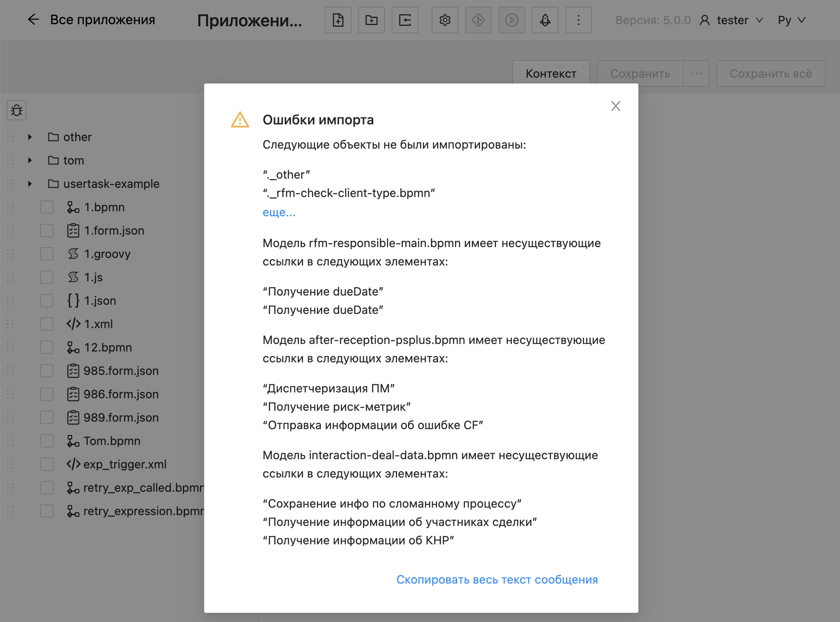Open settings gear in top toolbar
The width and height of the screenshot is (840, 622).
[445, 20]
